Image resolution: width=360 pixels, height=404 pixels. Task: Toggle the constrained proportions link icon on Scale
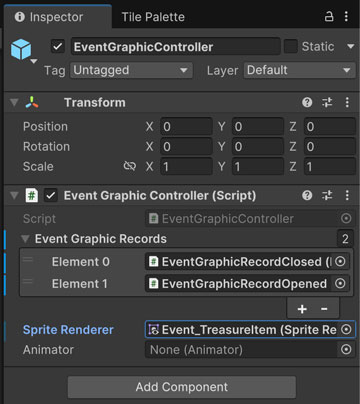(130, 166)
